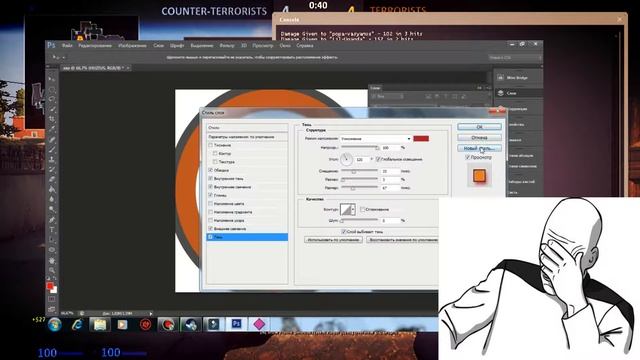Select the Ellipse shape tool

pyautogui.click(x=52, y=250)
